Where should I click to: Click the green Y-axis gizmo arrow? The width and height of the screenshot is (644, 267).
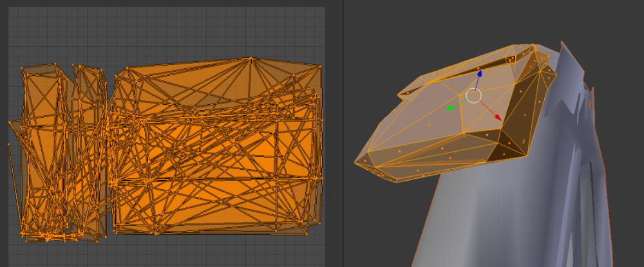tap(450, 107)
